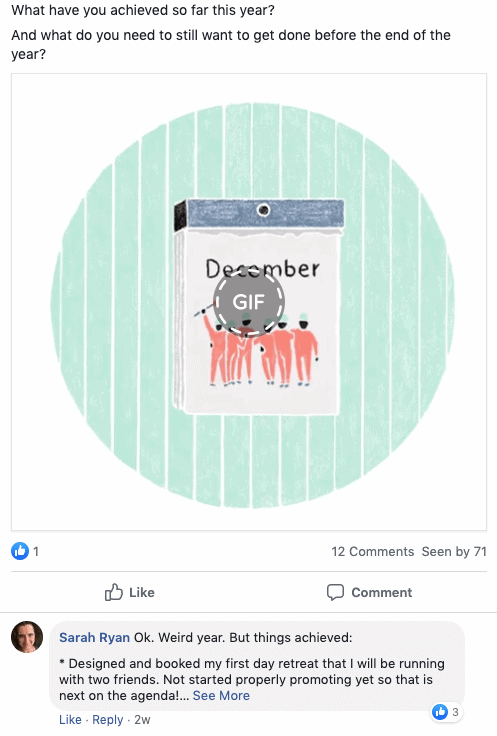View the reaction count 1 beside the like icon
The width and height of the screenshot is (497, 736).
pyautogui.click(x=36, y=551)
